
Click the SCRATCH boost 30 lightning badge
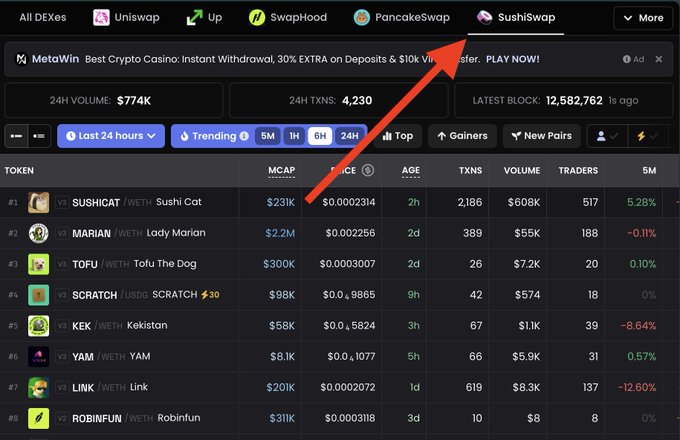point(210,295)
